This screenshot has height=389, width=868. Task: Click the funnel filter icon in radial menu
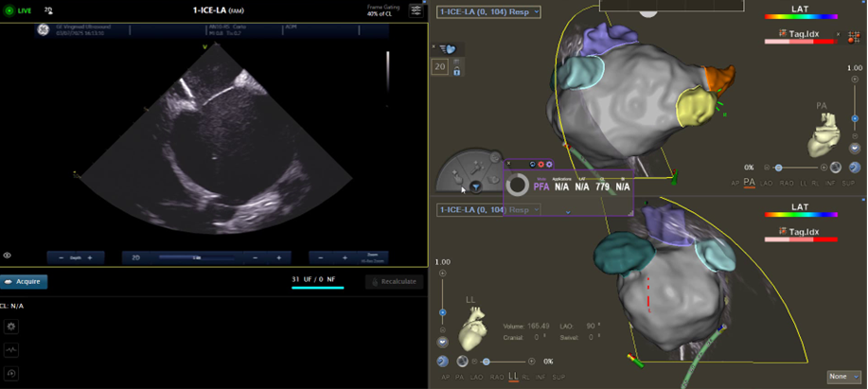click(x=476, y=186)
